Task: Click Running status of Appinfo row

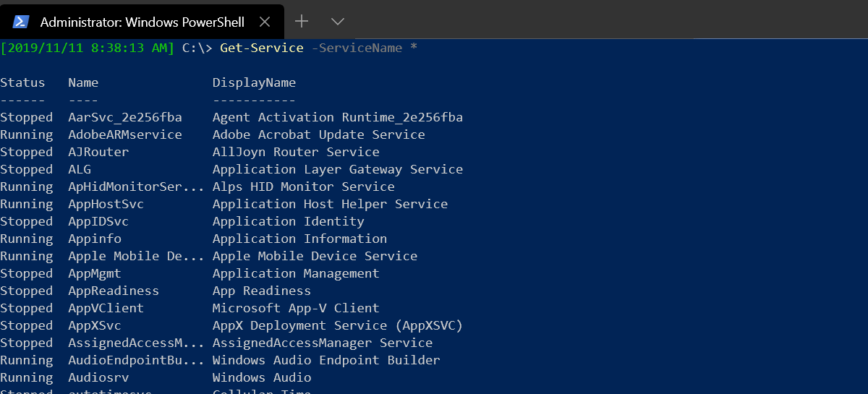Action: tap(26, 239)
